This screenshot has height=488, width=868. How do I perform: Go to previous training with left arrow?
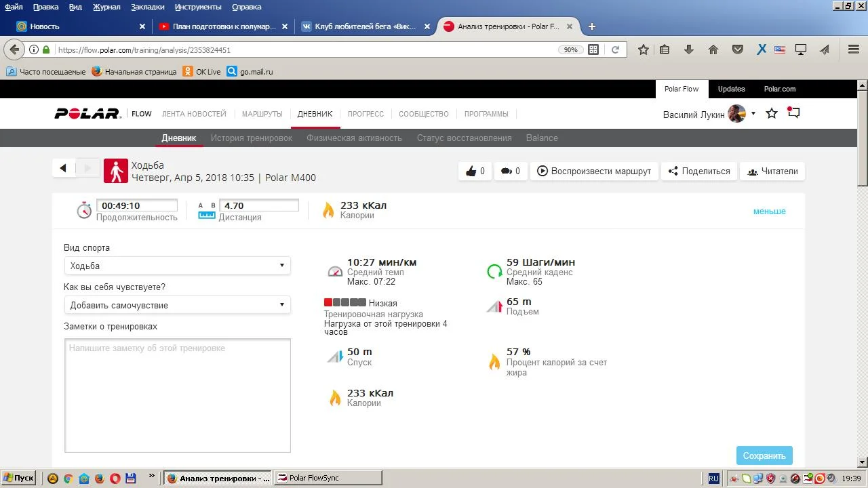point(63,168)
